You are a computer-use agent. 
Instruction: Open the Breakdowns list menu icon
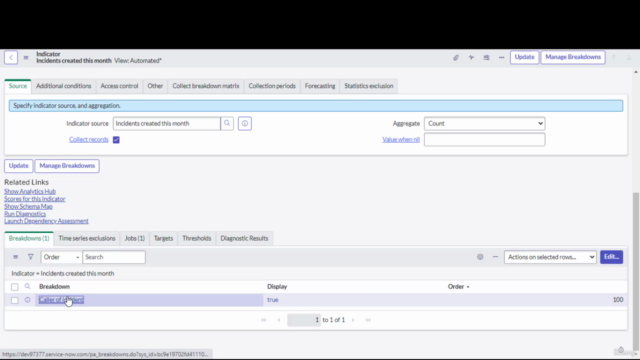coord(16,257)
